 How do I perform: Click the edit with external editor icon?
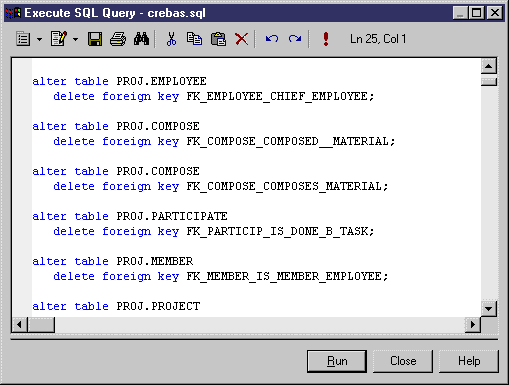tap(59, 39)
